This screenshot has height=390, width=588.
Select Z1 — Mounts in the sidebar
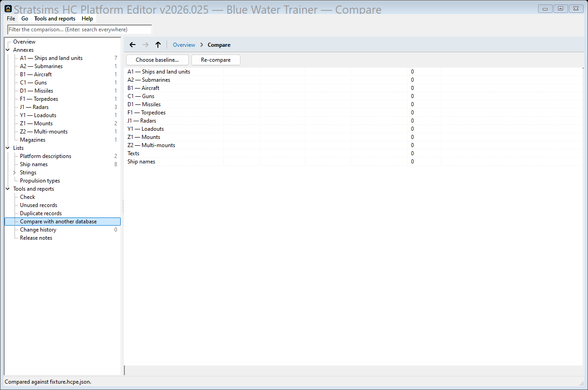click(36, 123)
